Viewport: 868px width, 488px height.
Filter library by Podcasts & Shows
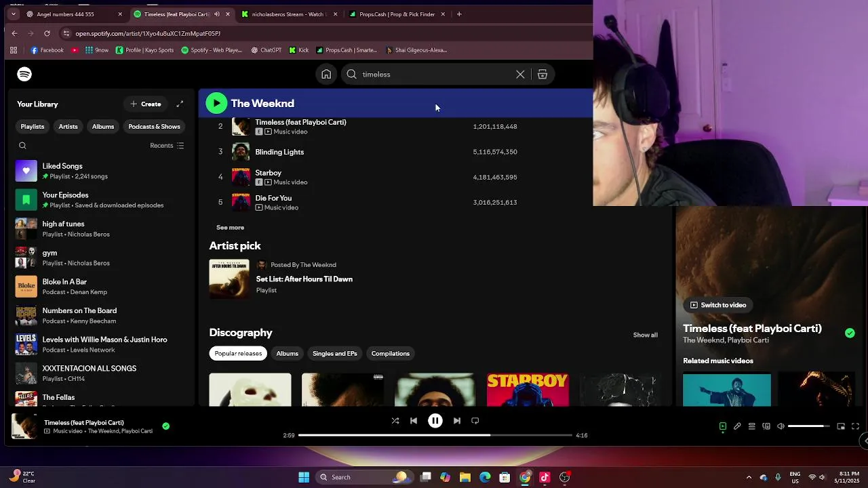click(x=154, y=127)
